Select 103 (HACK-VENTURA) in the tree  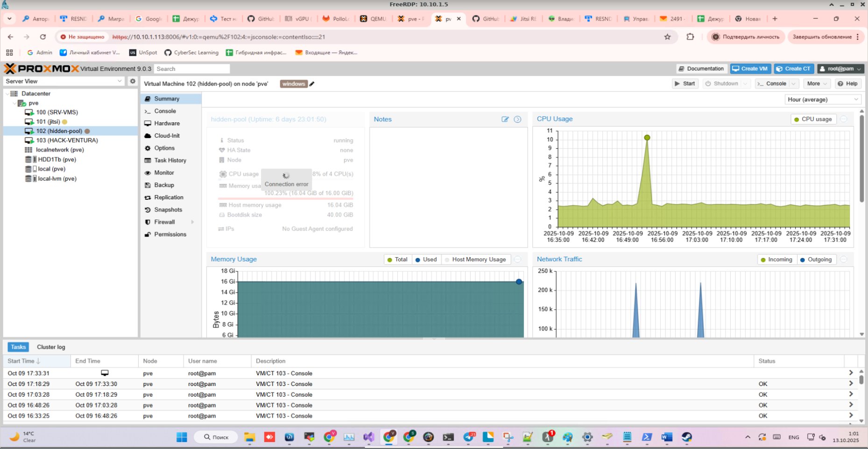67,140
